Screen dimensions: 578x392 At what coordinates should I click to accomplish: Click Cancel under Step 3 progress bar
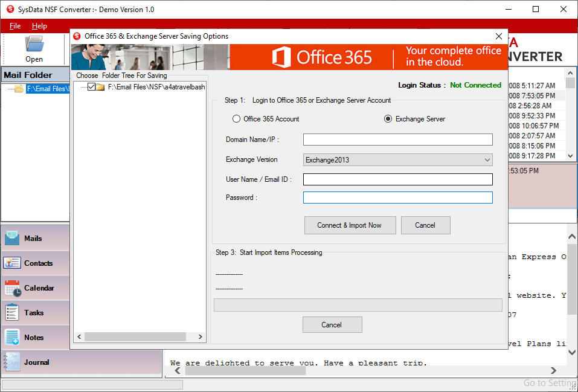coord(332,325)
